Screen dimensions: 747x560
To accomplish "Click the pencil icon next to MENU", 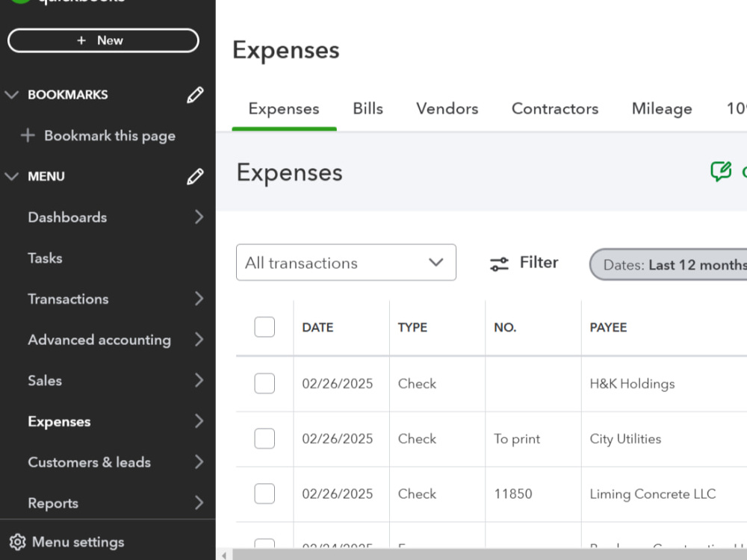I will [195, 176].
